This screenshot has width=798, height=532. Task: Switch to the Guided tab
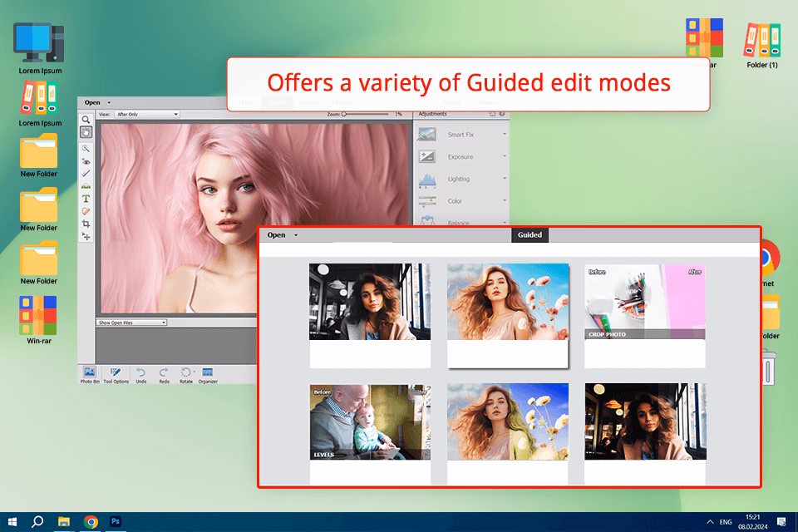click(530, 235)
